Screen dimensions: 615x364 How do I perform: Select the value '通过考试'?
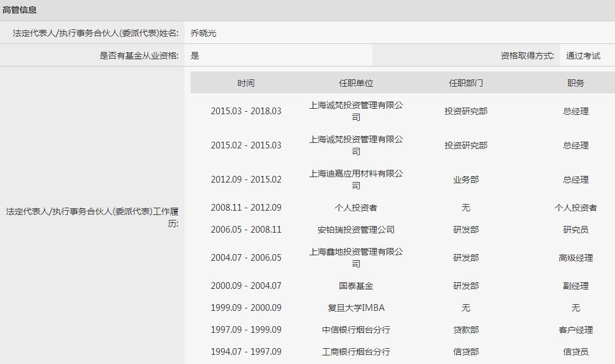583,56
